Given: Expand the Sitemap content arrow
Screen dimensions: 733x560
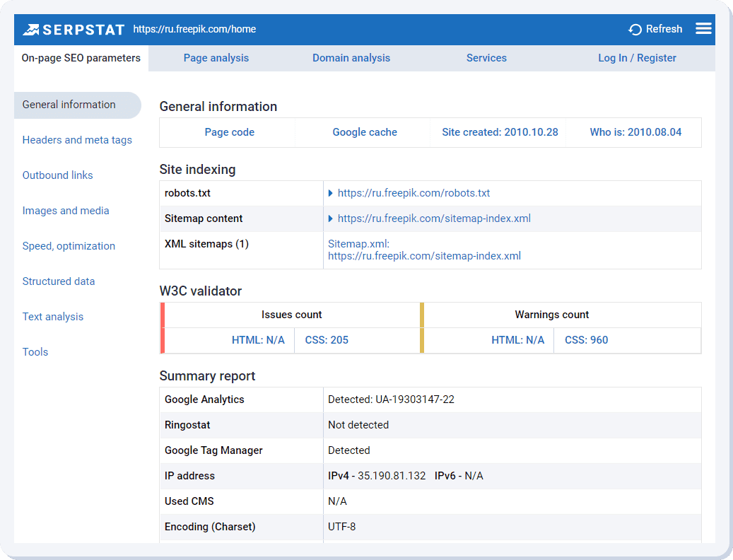Looking at the screenshot, I should (331, 218).
